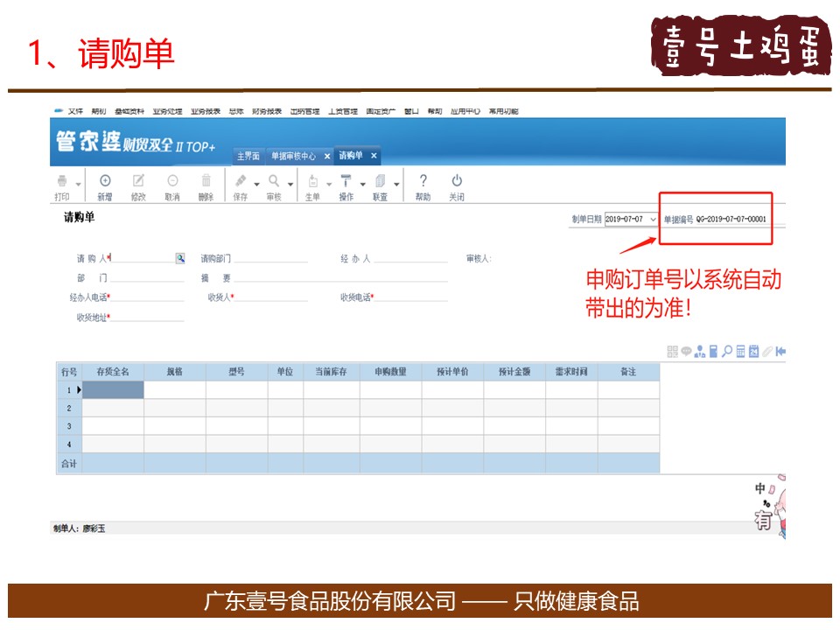840x630 pixels.
Task: Open the 业务处理 menu
Action: tap(166, 111)
